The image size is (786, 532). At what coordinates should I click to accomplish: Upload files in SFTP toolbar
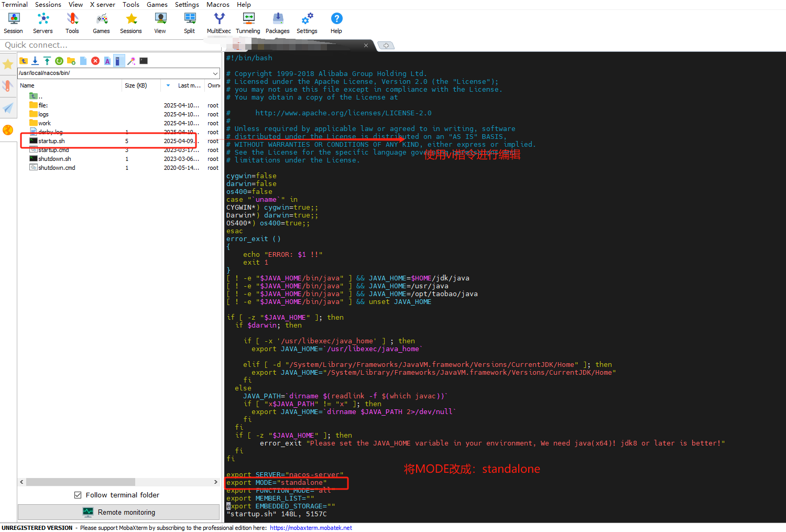pyautogui.click(x=47, y=61)
